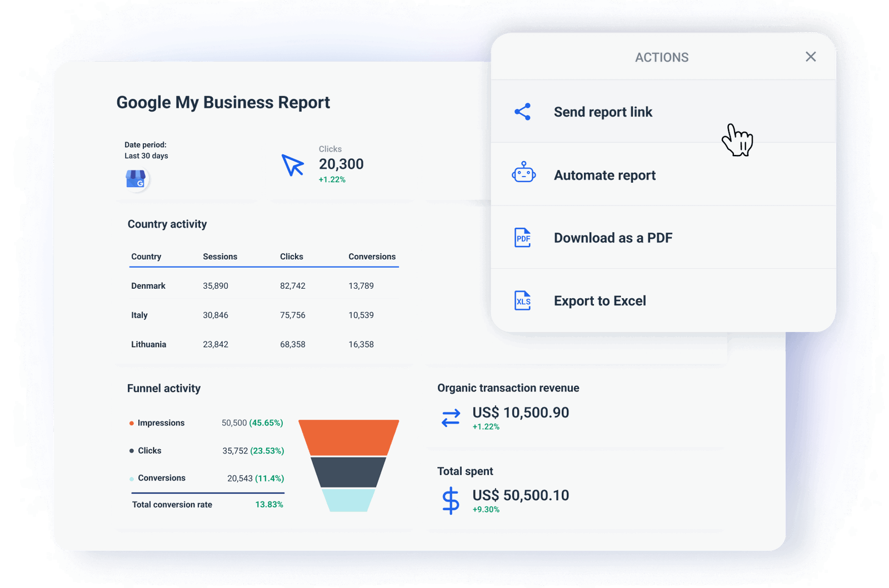Toggle the dark Clicks legend dot
This screenshot has width=889, height=588.
tap(132, 450)
